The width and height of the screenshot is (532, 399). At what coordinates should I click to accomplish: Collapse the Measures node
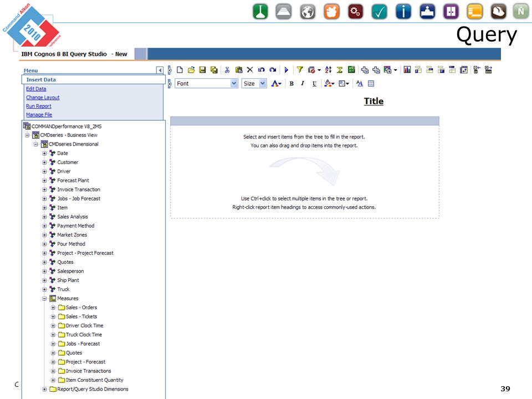(x=44, y=299)
